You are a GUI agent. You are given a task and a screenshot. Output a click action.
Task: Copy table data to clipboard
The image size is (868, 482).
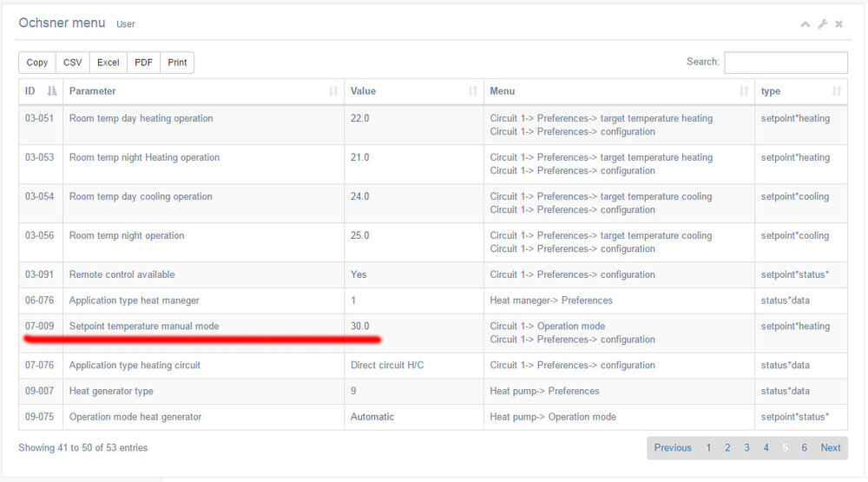tap(37, 63)
